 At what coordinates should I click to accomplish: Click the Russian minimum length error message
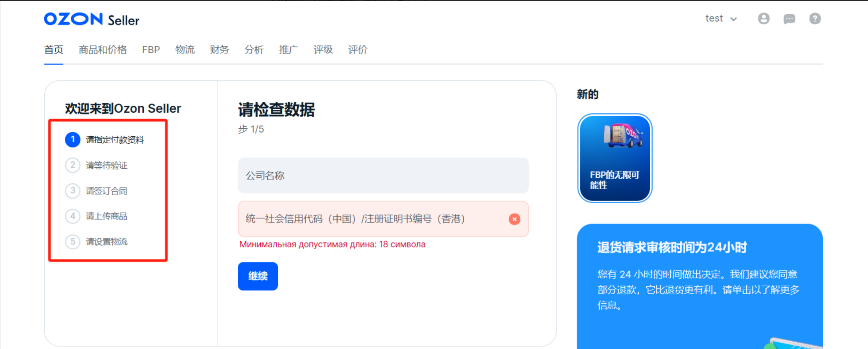[332, 244]
